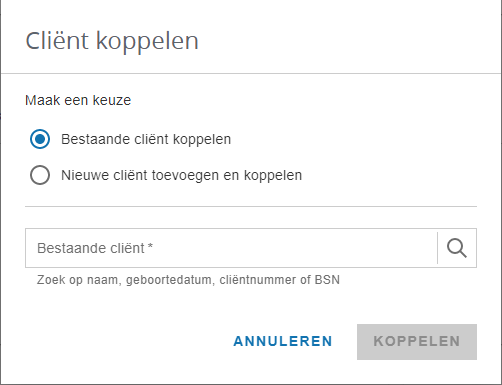Click the Cliënt koppelen dialog title
Screen dimensions: 502x385
click(112, 41)
